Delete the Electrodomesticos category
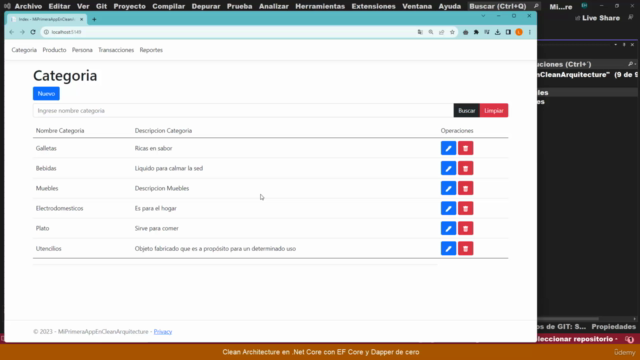The image size is (640, 360). (x=465, y=208)
